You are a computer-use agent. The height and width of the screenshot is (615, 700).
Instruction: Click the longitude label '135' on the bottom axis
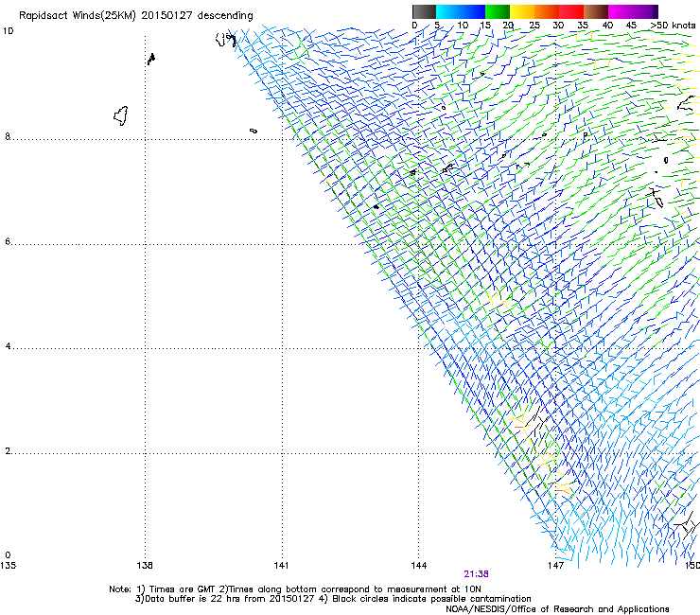[8, 566]
